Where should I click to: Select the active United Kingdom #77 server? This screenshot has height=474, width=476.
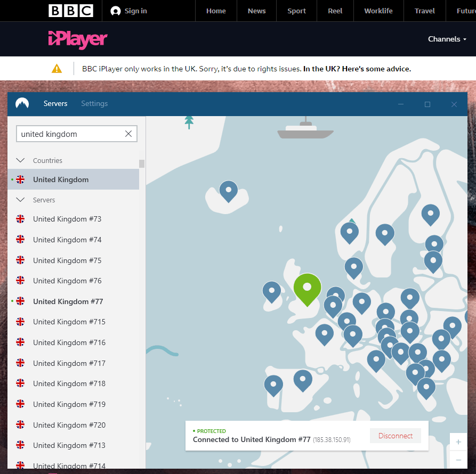(x=74, y=301)
